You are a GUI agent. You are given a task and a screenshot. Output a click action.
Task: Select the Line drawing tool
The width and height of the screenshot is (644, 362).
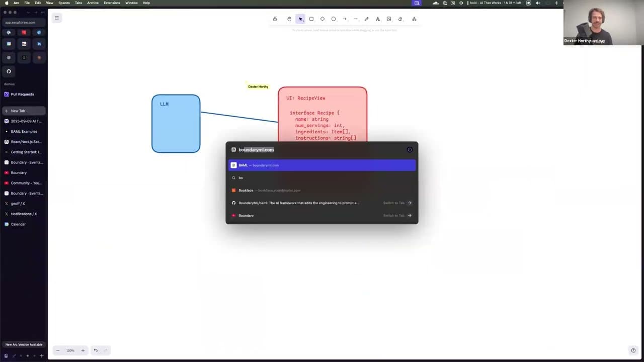[356, 19]
